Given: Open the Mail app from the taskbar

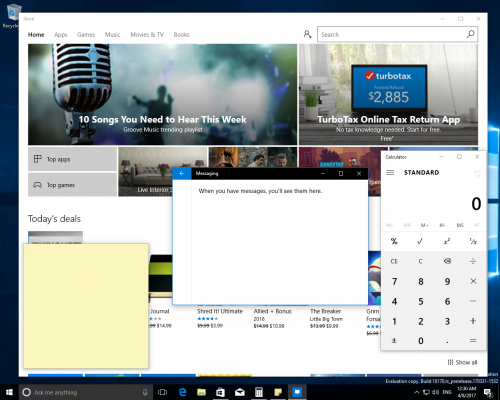Looking at the screenshot, I should [x=240, y=392].
